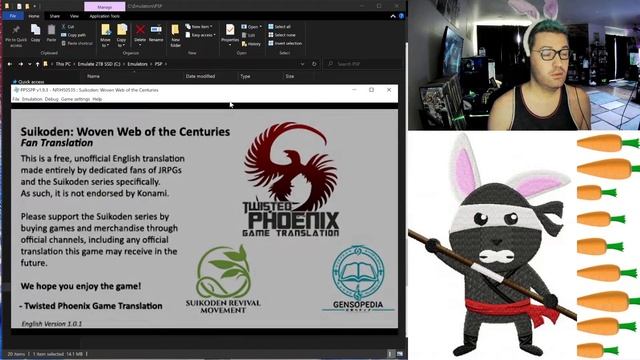This screenshot has height=360, width=640.
Task: Open the Copy to folder menu
Action: point(122,35)
